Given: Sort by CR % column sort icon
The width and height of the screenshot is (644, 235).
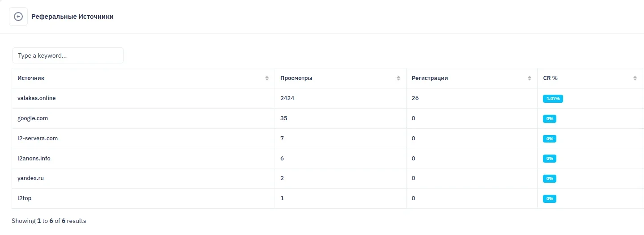Looking at the screenshot, I should click(x=635, y=78).
